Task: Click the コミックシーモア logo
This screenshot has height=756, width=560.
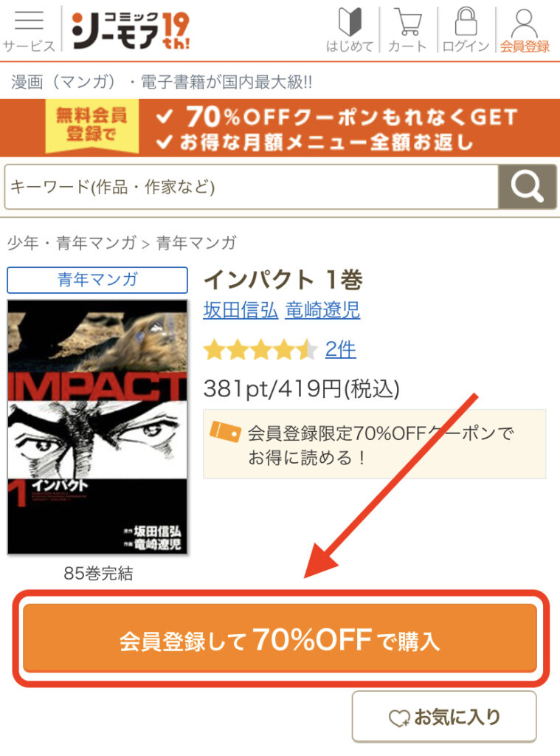Action: point(131,30)
